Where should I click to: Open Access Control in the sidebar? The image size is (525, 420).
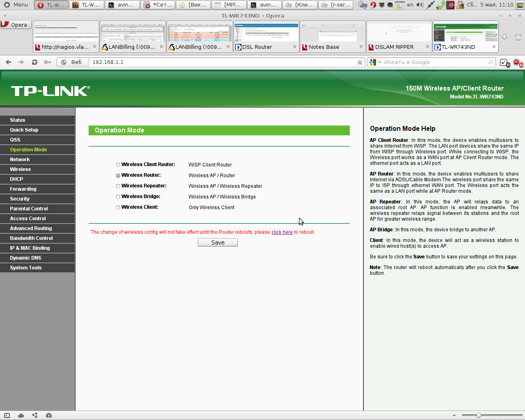tap(37, 219)
